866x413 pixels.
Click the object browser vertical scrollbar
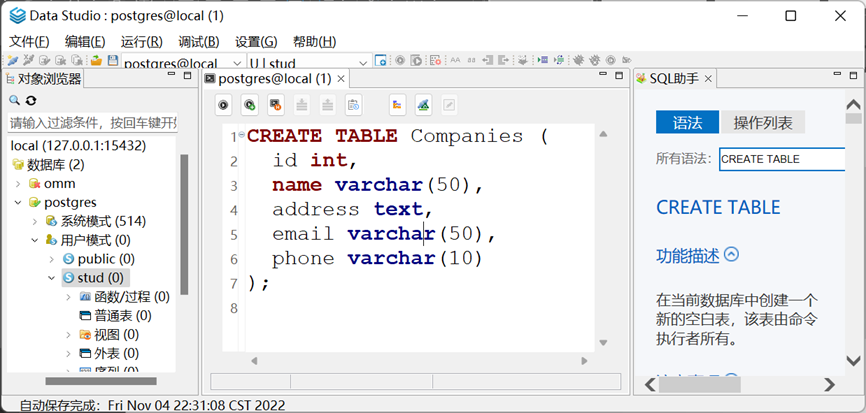tap(184, 224)
